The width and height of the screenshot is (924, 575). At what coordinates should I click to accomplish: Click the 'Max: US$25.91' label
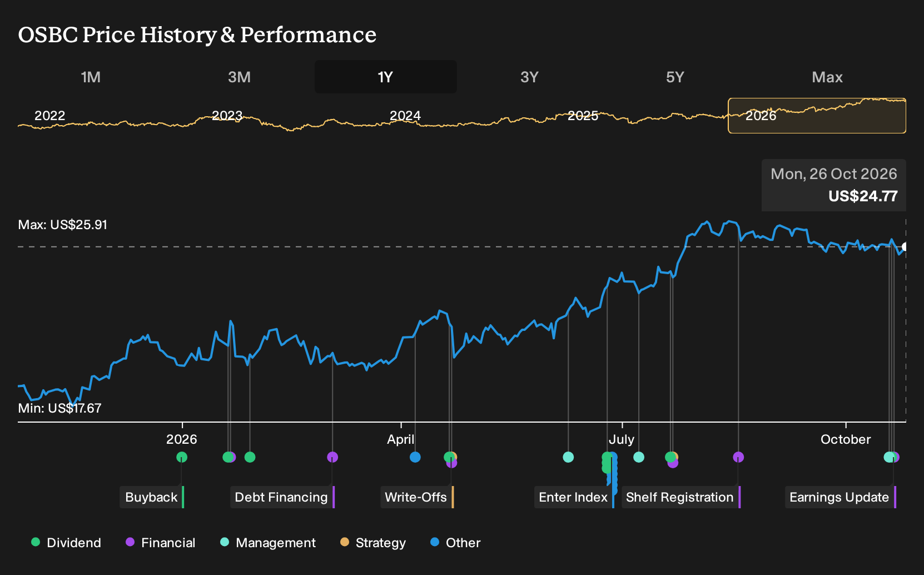(63, 225)
